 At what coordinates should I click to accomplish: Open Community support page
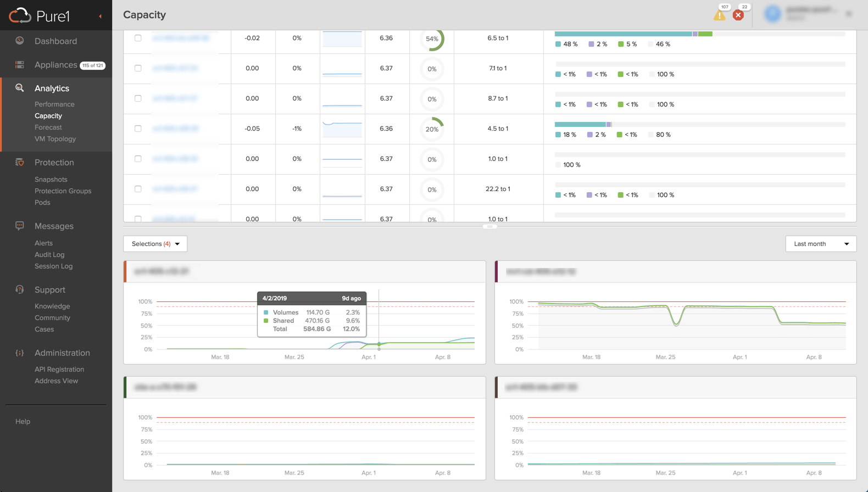coord(52,318)
